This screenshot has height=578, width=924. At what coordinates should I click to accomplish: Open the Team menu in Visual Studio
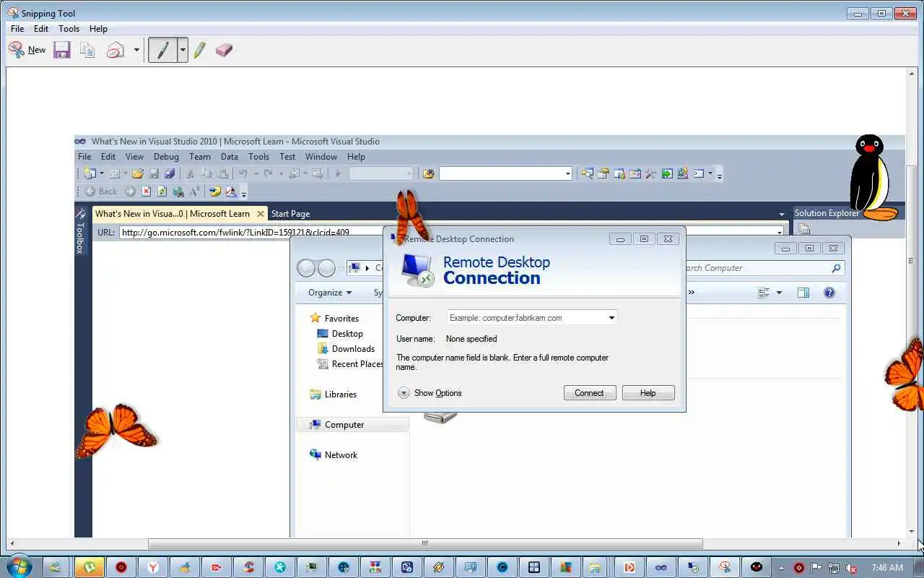200,157
